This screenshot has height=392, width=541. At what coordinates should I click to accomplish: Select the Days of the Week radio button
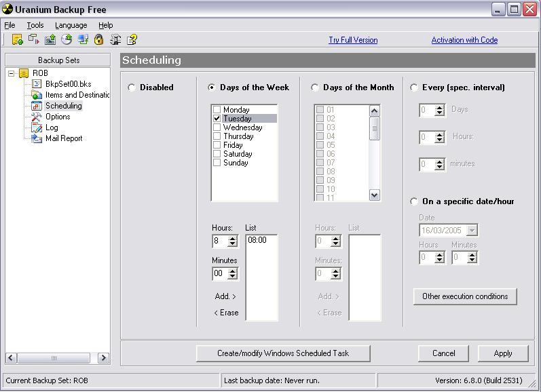coord(212,87)
